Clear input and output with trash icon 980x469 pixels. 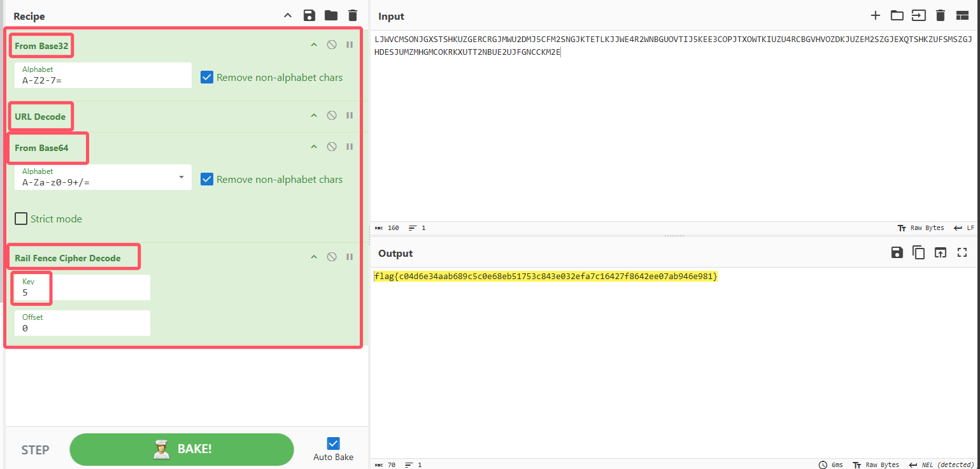pyautogui.click(x=940, y=15)
